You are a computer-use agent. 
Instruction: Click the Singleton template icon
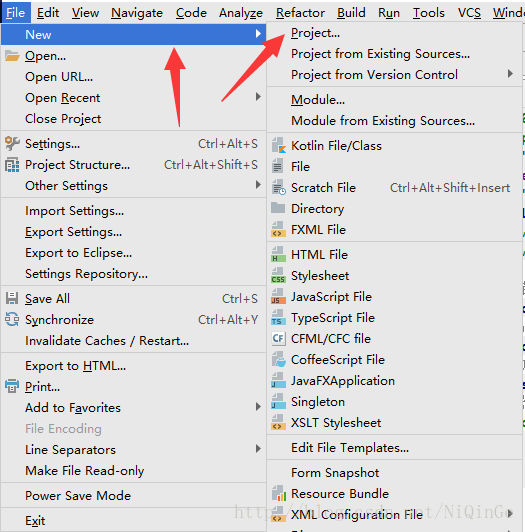(278, 402)
